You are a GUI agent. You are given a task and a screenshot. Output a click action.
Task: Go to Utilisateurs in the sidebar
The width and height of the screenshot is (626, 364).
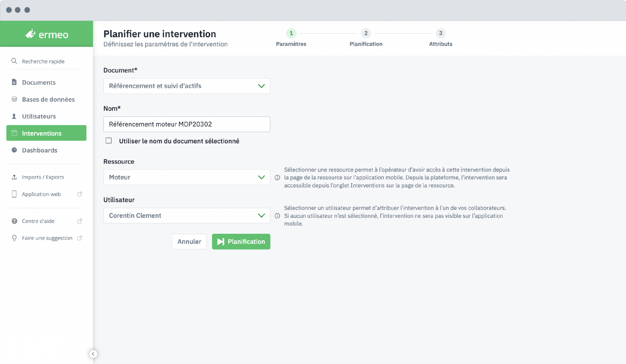[39, 116]
